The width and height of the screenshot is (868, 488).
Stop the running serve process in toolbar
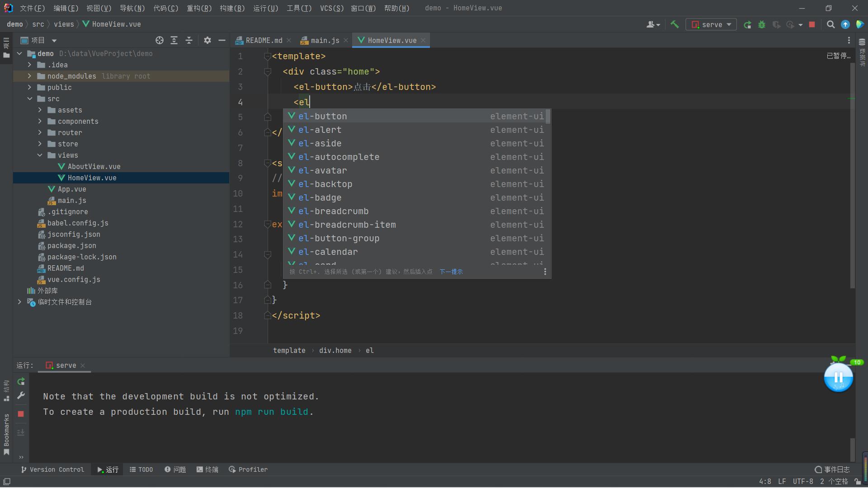point(812,24)
